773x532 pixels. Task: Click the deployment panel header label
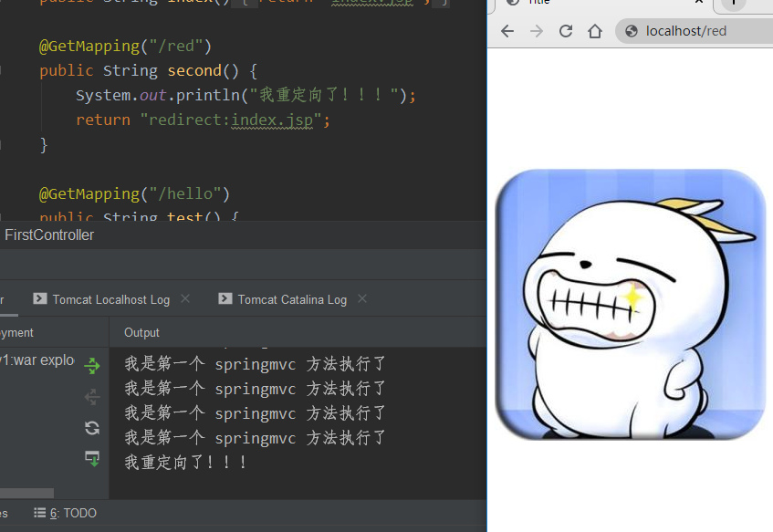coord(16,333)
